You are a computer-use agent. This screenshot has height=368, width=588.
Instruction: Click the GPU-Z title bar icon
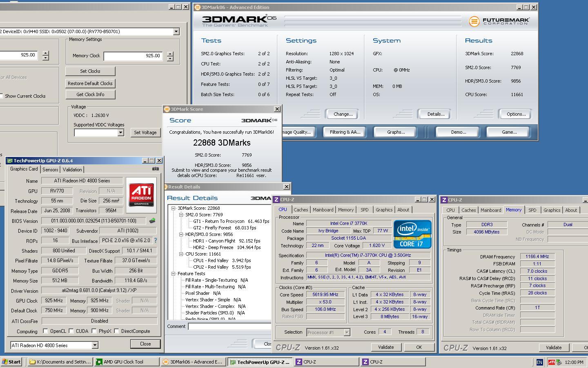pyautogui.click(x=10, y=161)
